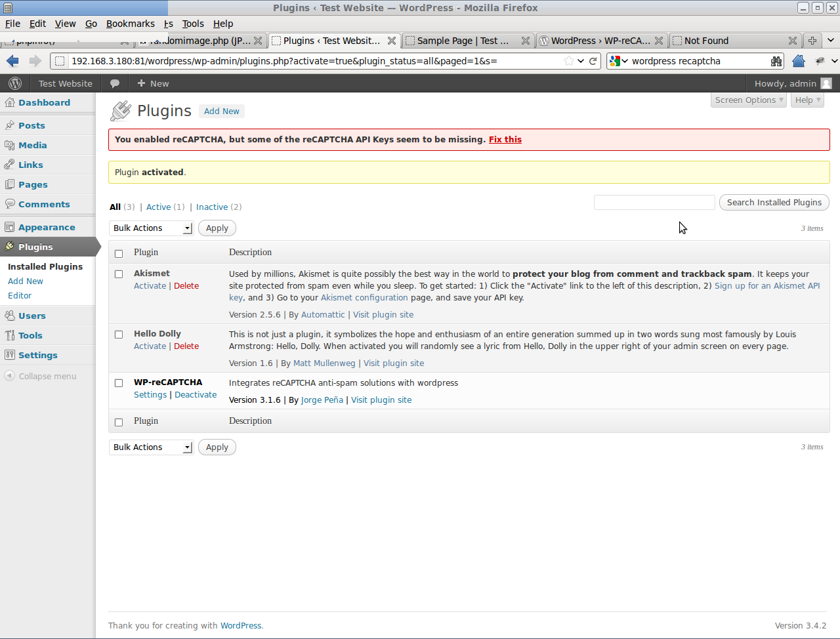This screenshot has height=639, width=840.
Task: Deactivate the WP-reCAPTCHA plugin
Action: 196,395
